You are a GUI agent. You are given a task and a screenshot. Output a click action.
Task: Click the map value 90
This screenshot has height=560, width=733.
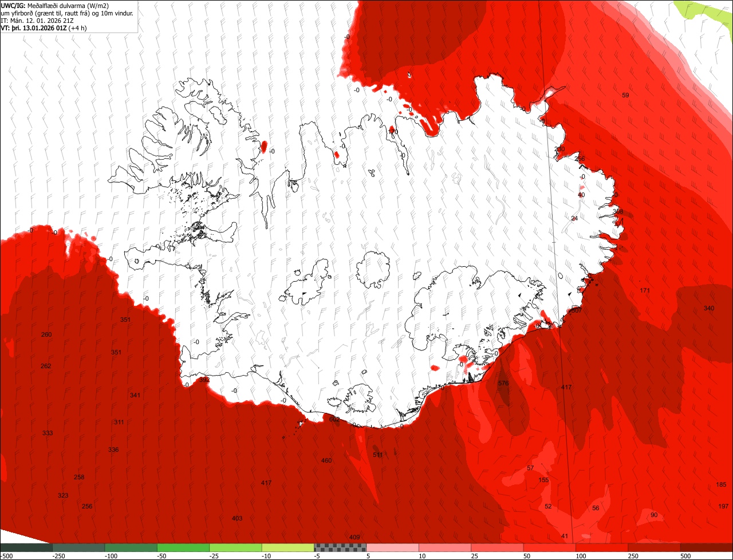654,515
